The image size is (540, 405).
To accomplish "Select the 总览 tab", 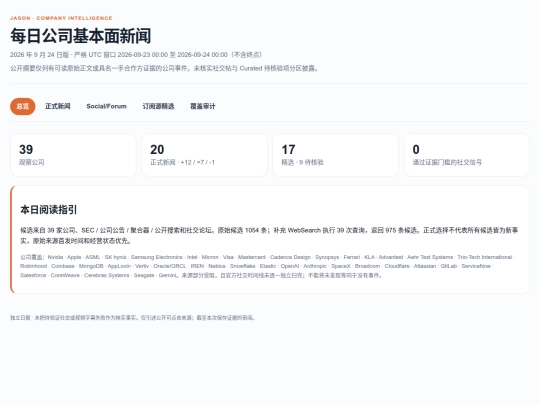I will [x=22, y=106].
